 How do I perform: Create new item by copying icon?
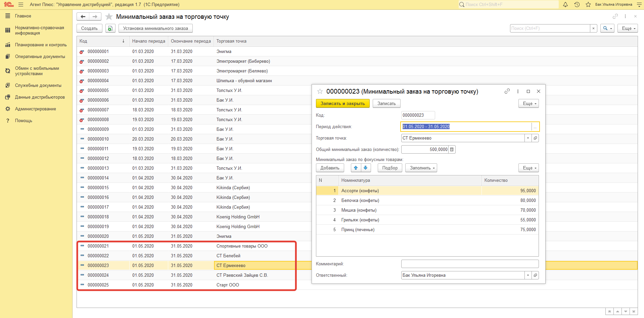pos(110,29)
